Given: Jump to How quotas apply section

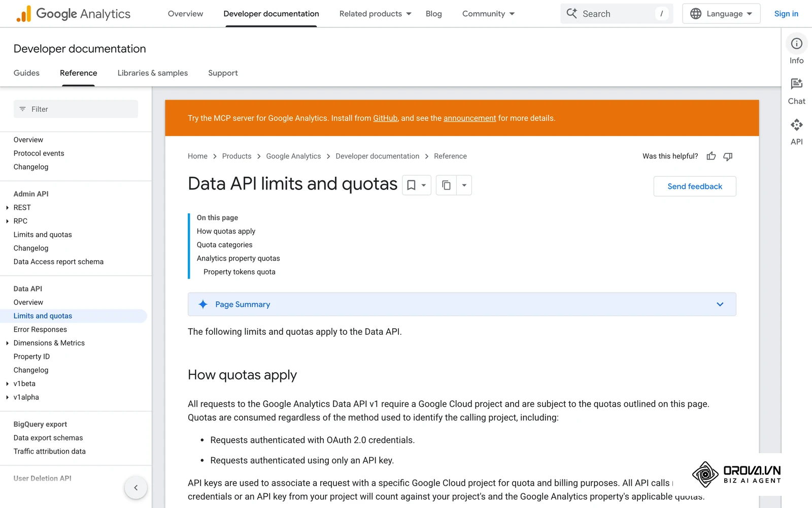Looking at the screenshot, I should click(x=226, y=231).
